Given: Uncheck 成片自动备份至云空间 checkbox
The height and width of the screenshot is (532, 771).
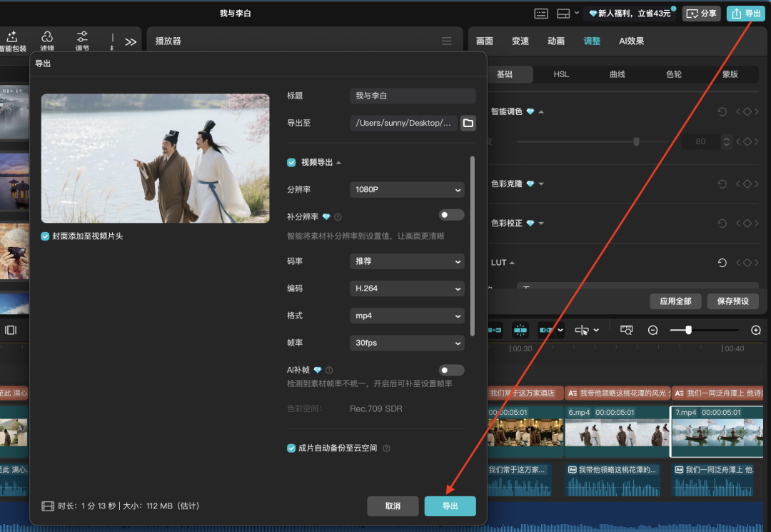Looking at the screenshot, I should click(x=291, y=448).
